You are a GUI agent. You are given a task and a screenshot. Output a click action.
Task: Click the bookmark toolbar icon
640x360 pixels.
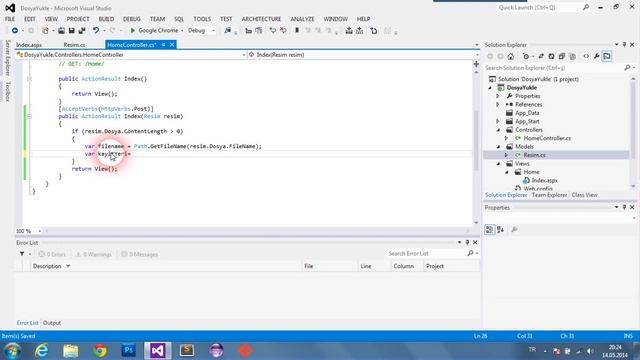coord(297,31)
